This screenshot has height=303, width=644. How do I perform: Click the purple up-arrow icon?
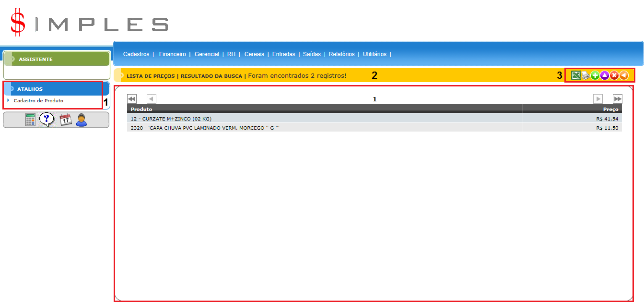(x=604, y=75)
